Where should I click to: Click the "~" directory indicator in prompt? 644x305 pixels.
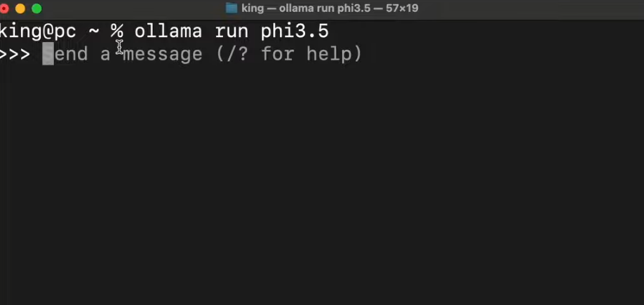(x=94, y=32)
